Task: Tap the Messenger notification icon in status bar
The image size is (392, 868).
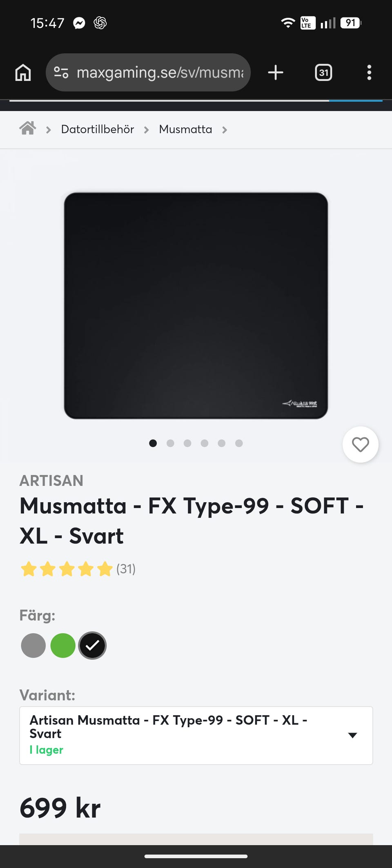Action: (x=79, y=23)
